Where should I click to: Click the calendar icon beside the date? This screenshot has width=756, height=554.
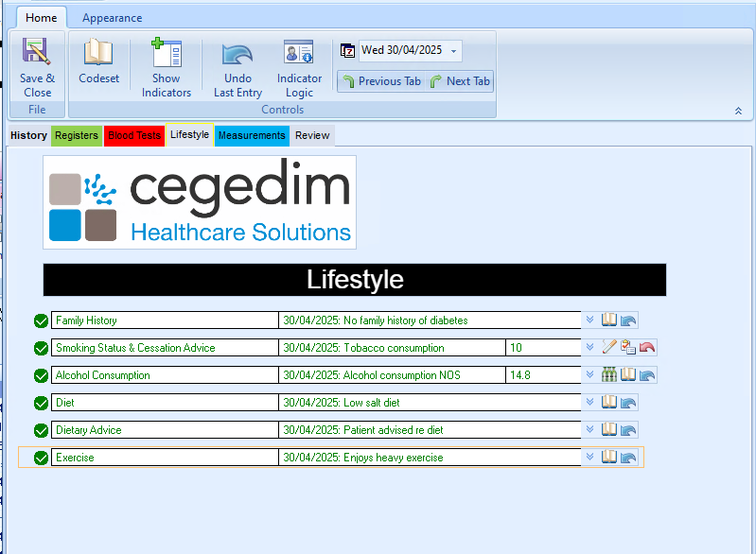coord(347,51)
